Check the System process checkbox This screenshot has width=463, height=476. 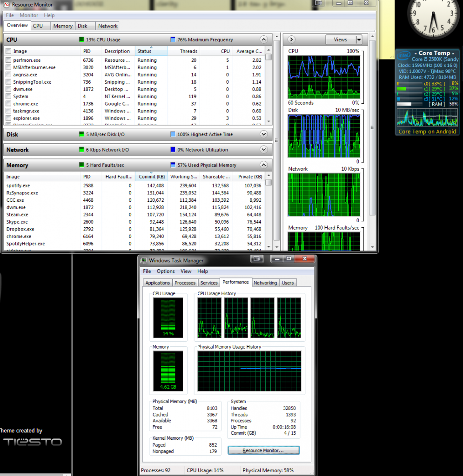coord(8,97)
